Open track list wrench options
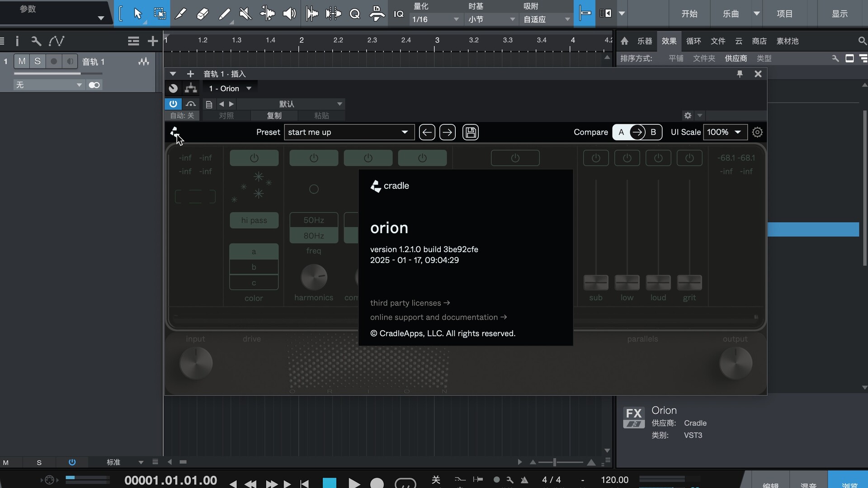The image size is (868, 488). (x=36, y=41)
